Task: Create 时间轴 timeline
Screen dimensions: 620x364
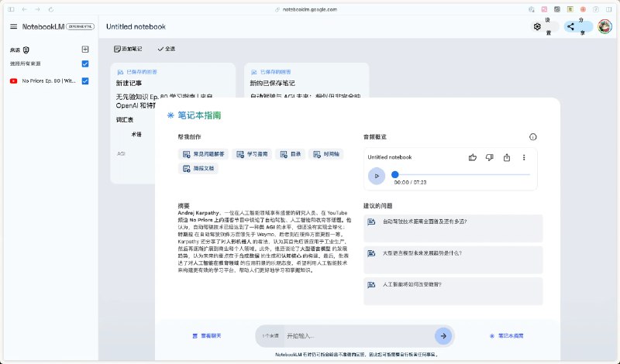Action: (x=326, y=154)
